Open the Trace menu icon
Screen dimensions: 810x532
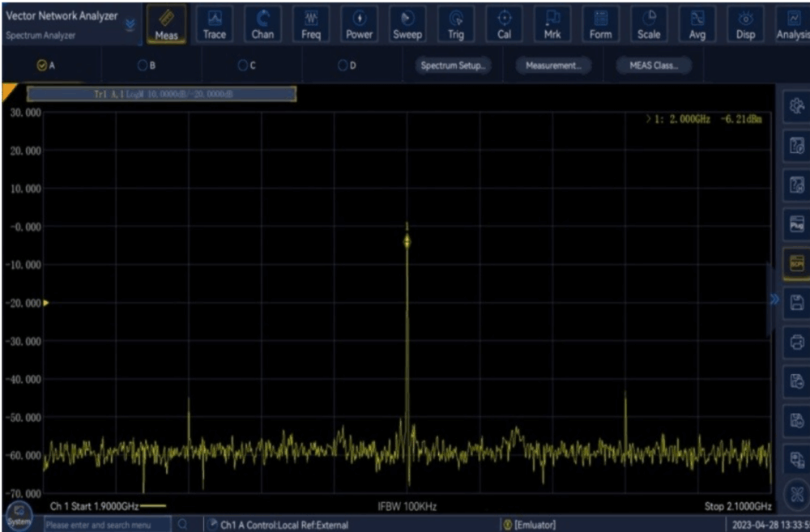[x=215, y=24]
